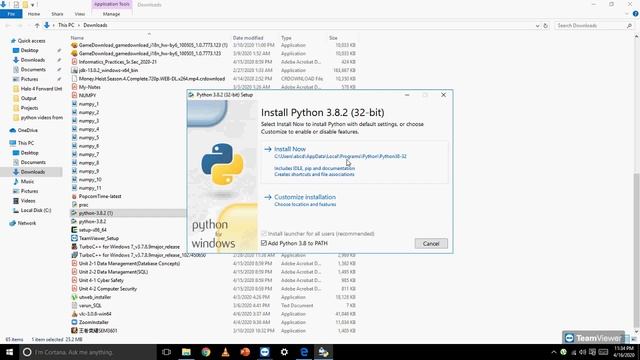
Task: Open Explorer help icon
Action: (x=635, y=14)
